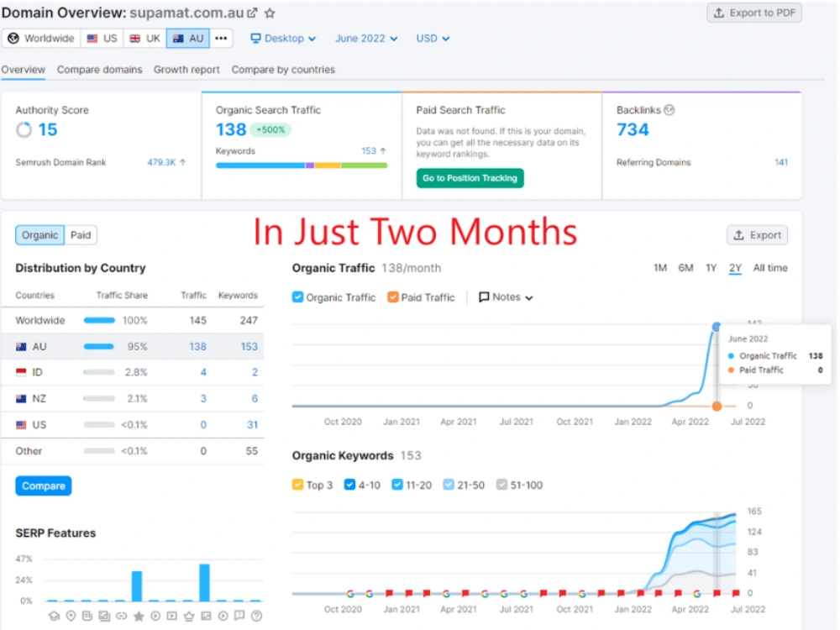Open AU traffic value 138 link
Viewport: 840px width, 630px height.
click(197, 347)
